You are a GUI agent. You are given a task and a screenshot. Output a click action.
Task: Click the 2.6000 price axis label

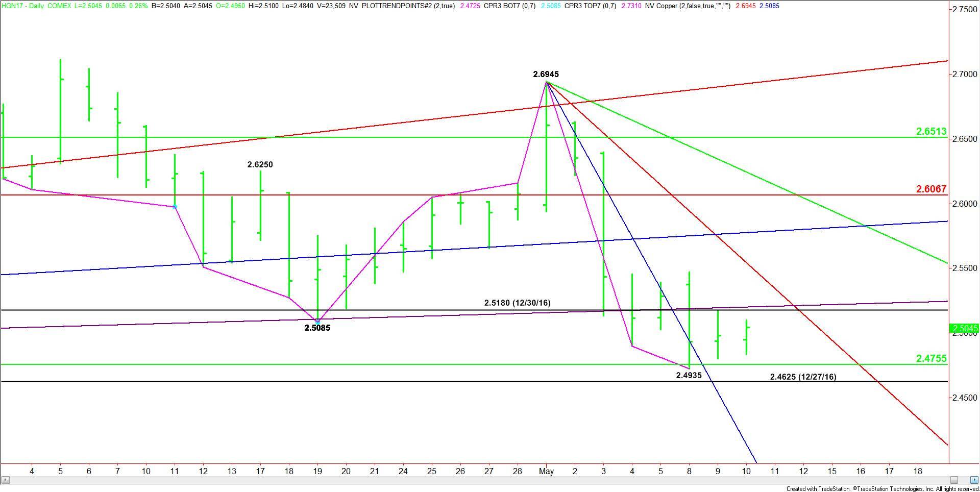point(965,204)
